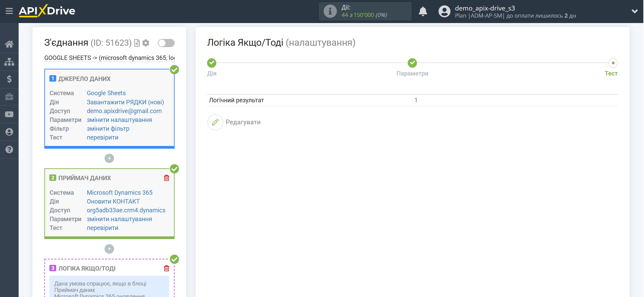Open the connections sitemap sidebar icon

9,62
